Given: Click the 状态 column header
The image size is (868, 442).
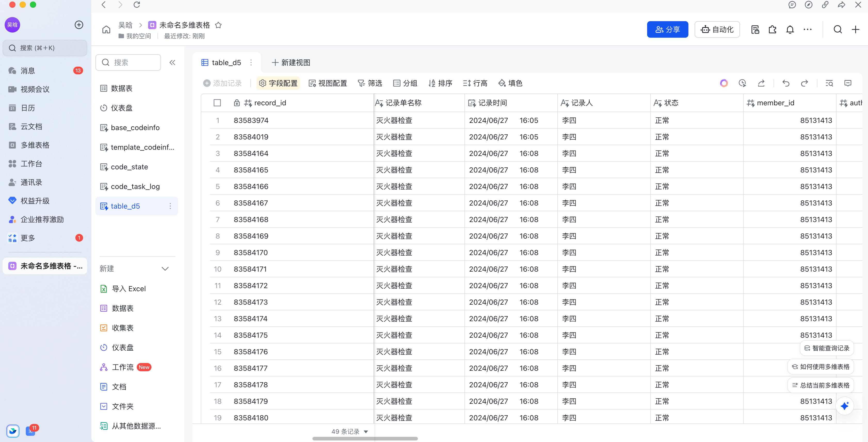Looking at the screenshot, I should point(697,103).
